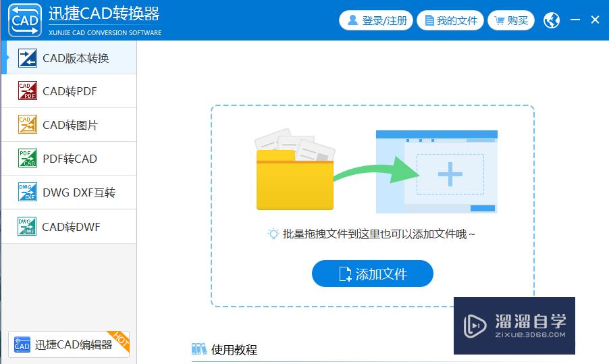The width and height of the screenshot is (609, 364).
Task: Select the CAD转DWF tab
Action: click(69, 226)
